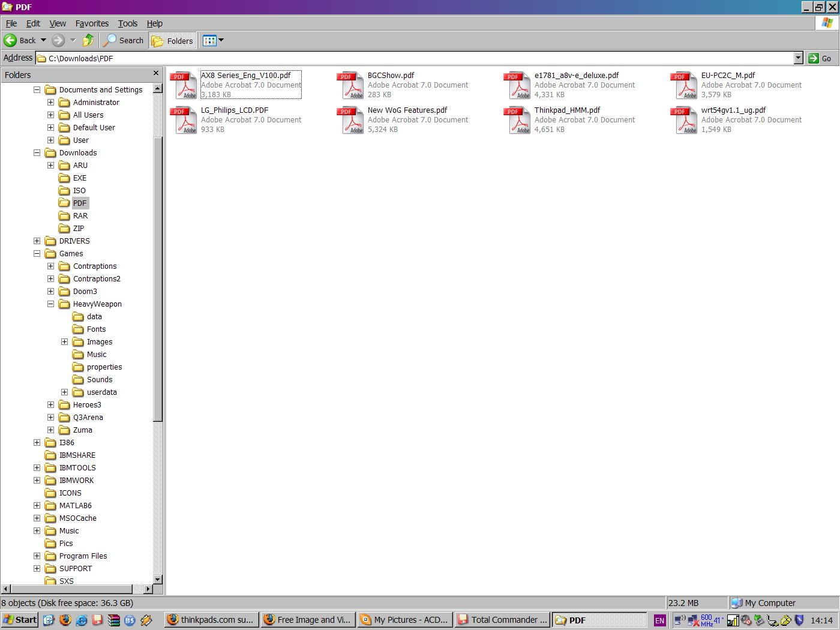Image resolution: width=840 pixels, height=630 pixels.
Task: Select the ISO folder in tree
Action: 72,190
